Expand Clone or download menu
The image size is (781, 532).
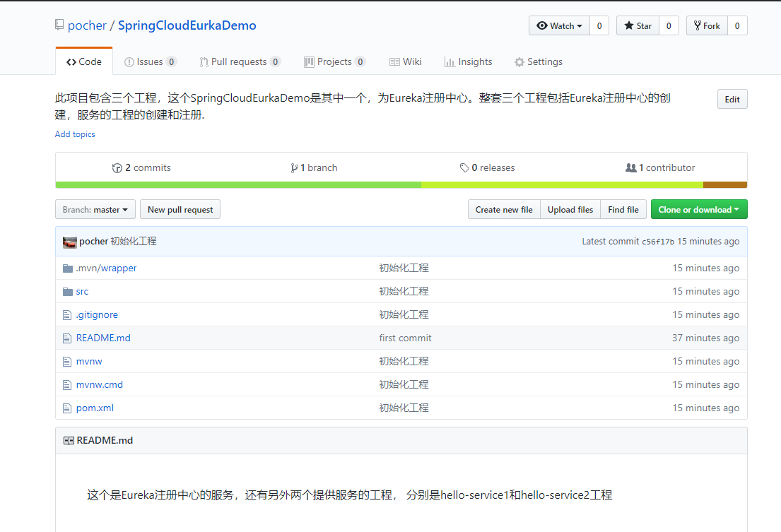click(699, 210)
